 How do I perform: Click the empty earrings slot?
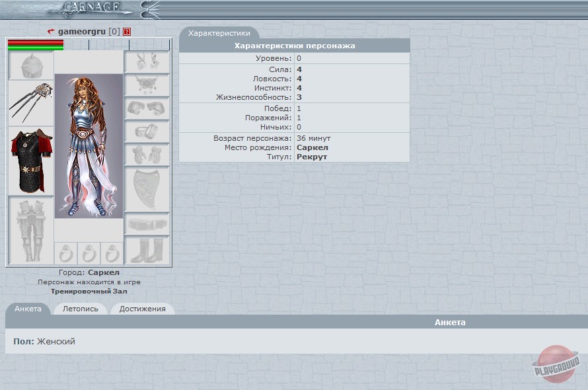[x=147, y=61]
